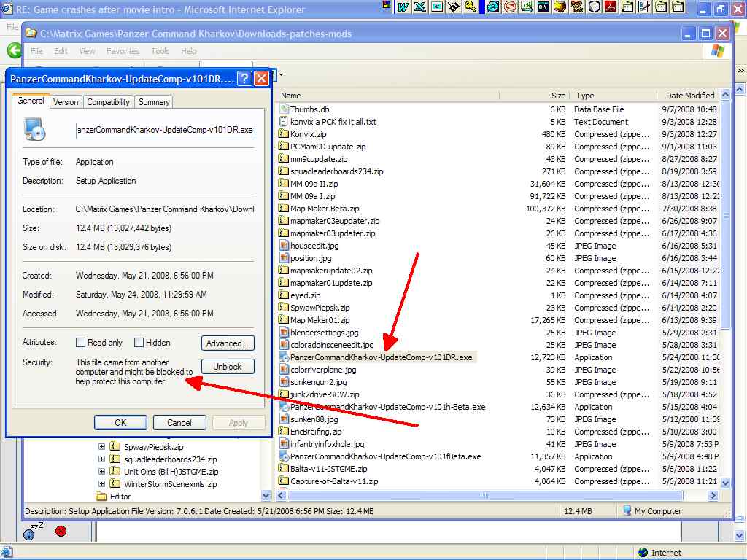Launch Excel from the top shortcut bar

pyautogui.click(x=420, y=7)
